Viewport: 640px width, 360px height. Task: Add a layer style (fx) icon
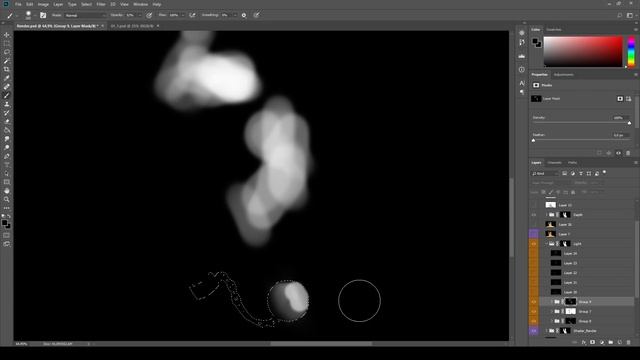point(584,342)
